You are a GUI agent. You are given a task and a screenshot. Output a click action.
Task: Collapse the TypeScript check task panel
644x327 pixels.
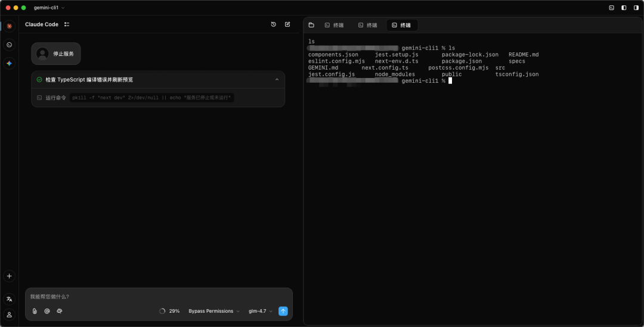point(277,80)
